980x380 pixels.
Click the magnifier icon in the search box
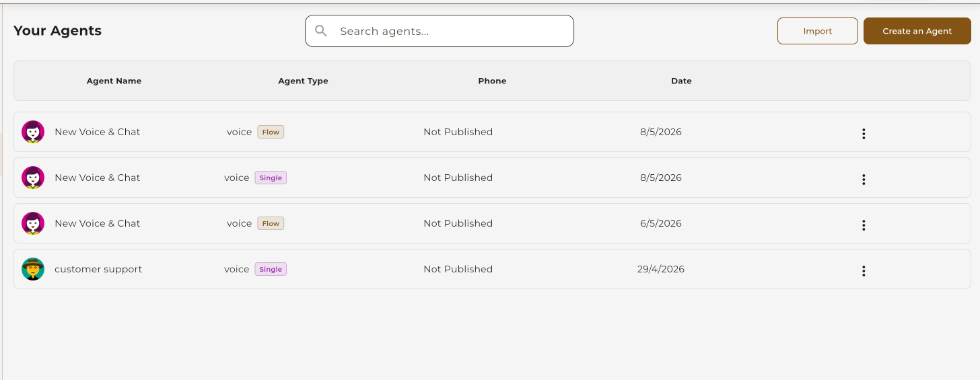[321, 31]
